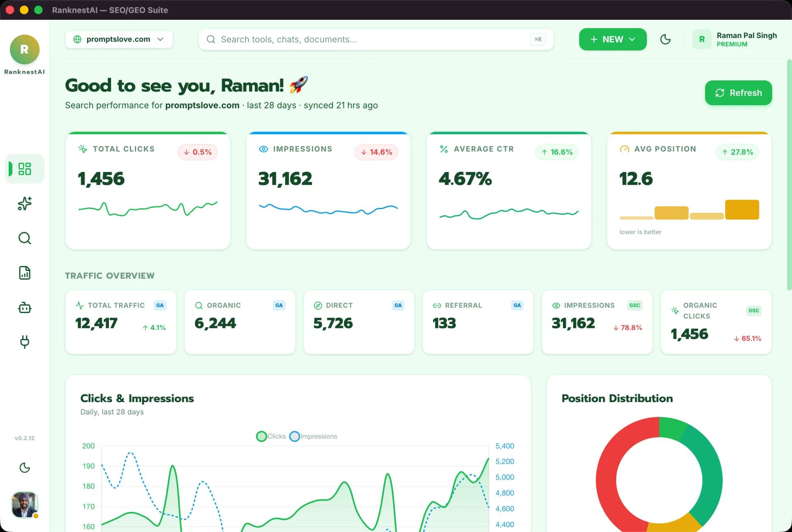Viewport: 792px width, 532px height.
Task: Open the AI sparkles tool in sidebar
Action: coord(25,203)
